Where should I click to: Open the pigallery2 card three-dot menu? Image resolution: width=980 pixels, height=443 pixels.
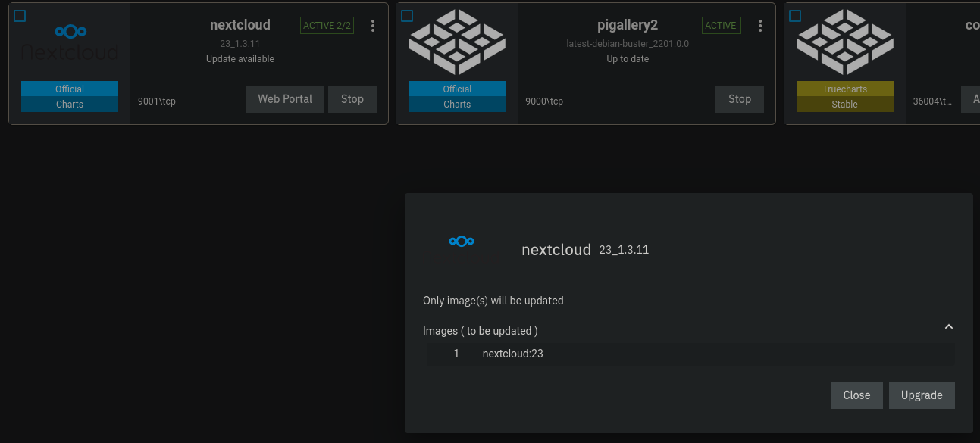click(760, 26)
